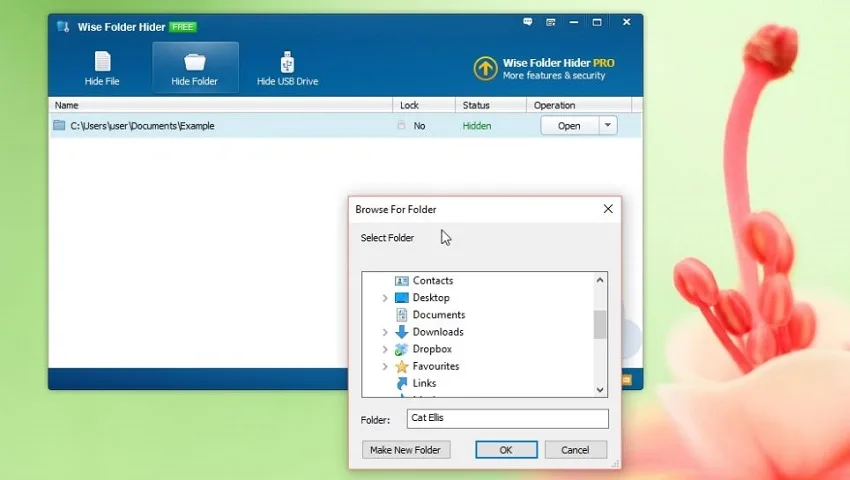Click the Folder name input field
Viewport: 850px width, 480px height.
click(507, 419)
